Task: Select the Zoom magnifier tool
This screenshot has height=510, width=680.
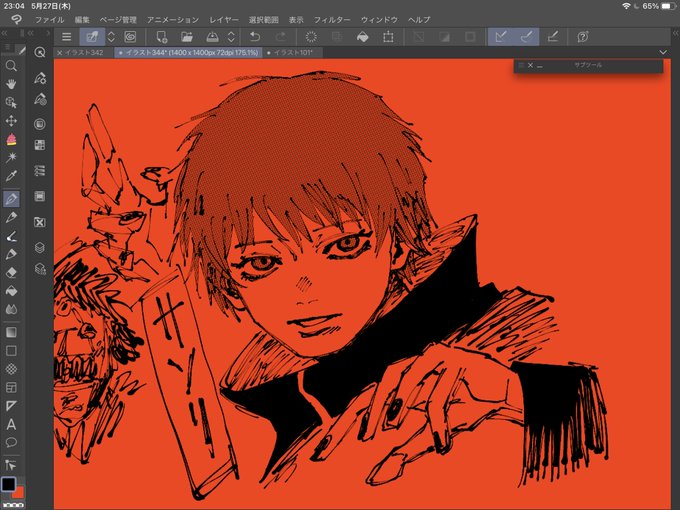Action: click(x=11, y=66)
